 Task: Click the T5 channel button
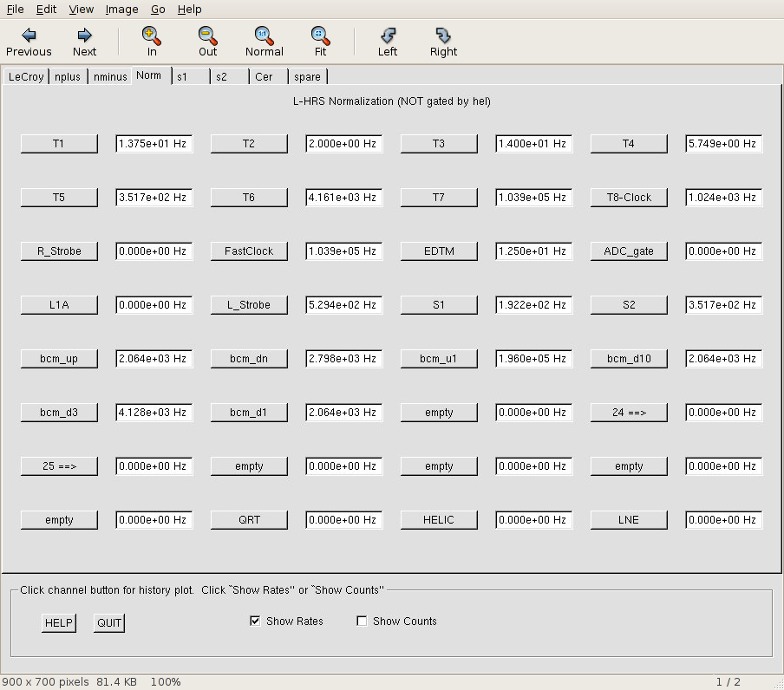pos(59,198)
